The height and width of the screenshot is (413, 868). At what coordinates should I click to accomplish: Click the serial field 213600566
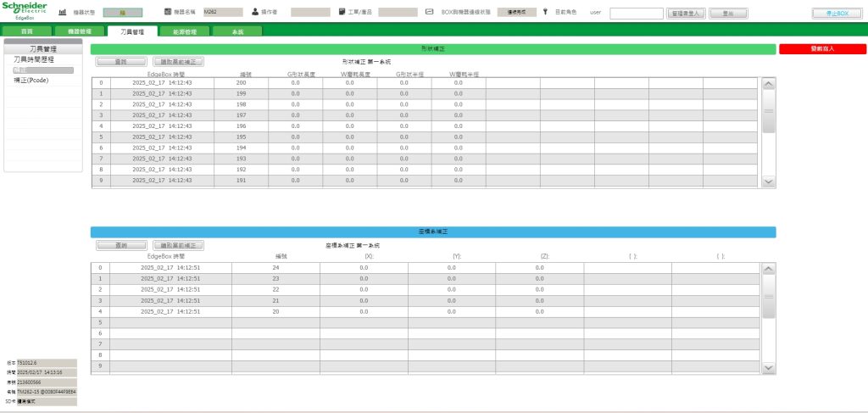tap(47, 382)
